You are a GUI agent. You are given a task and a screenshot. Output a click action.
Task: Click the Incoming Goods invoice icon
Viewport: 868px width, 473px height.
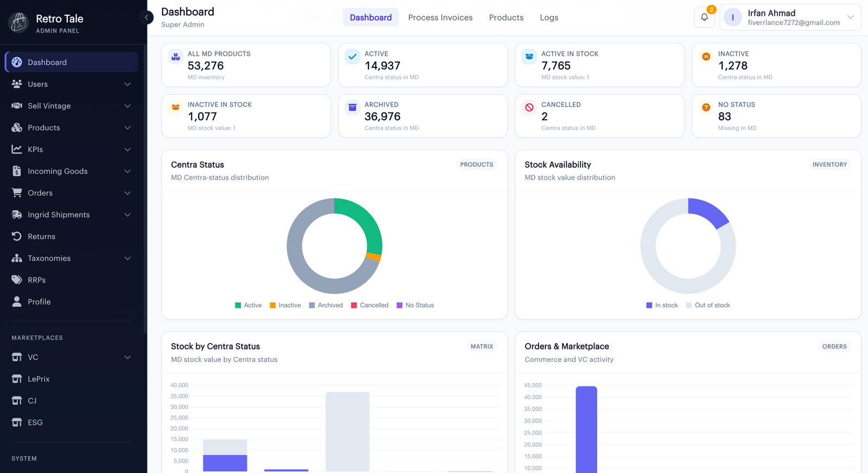click(17, 171)
